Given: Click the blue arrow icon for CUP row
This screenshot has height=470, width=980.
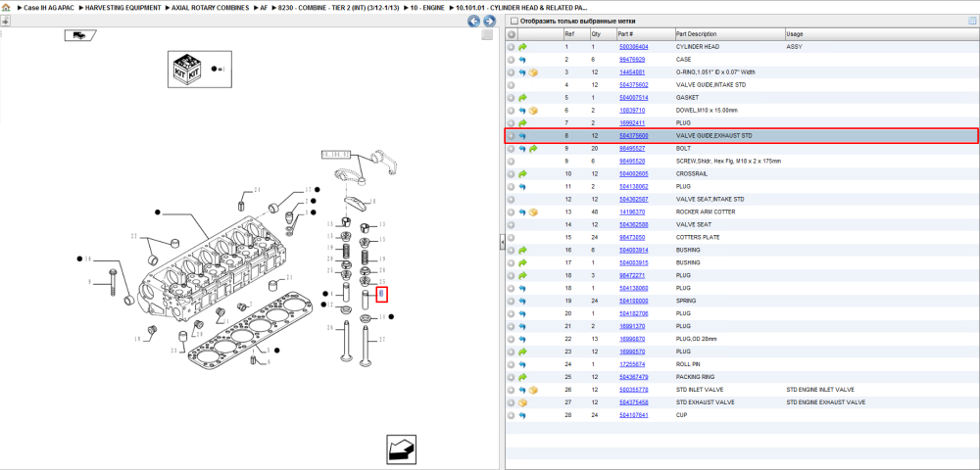Looking at the screenshot, I should coord(522,415).
